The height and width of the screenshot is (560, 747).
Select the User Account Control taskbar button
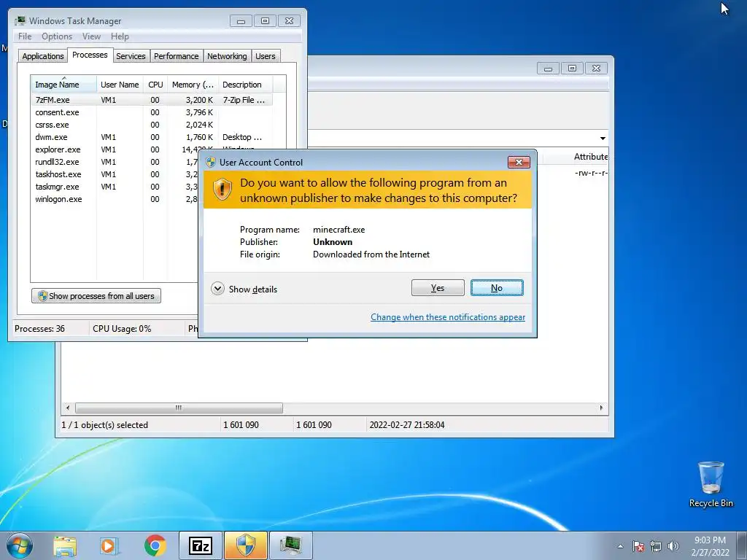pos(246,545)
